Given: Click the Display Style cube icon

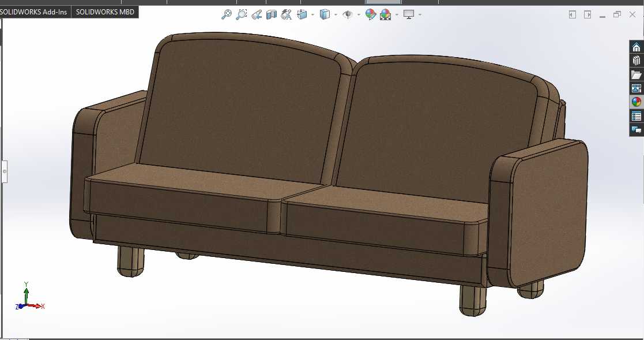Looking at the screenshot, I should (325, 15).
